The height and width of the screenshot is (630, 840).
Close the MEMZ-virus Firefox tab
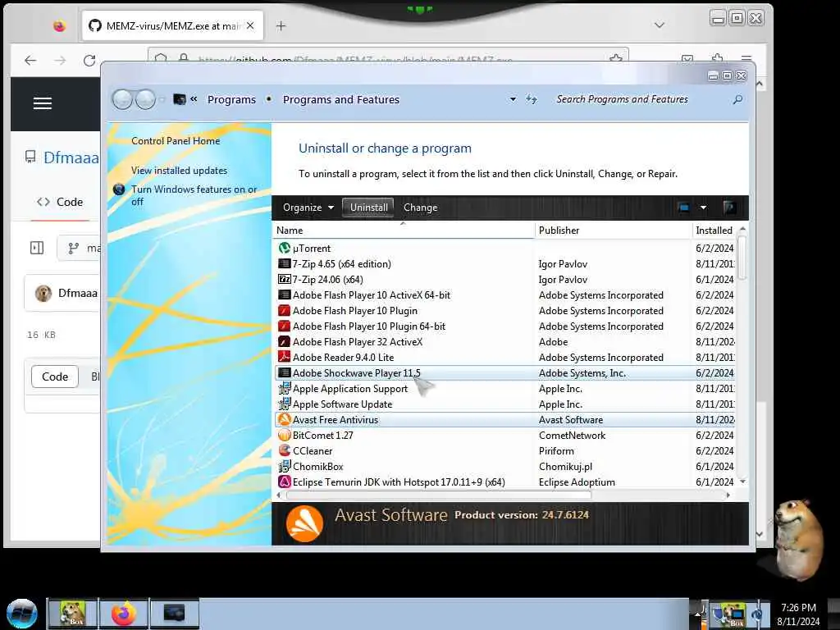coord(250,25)
